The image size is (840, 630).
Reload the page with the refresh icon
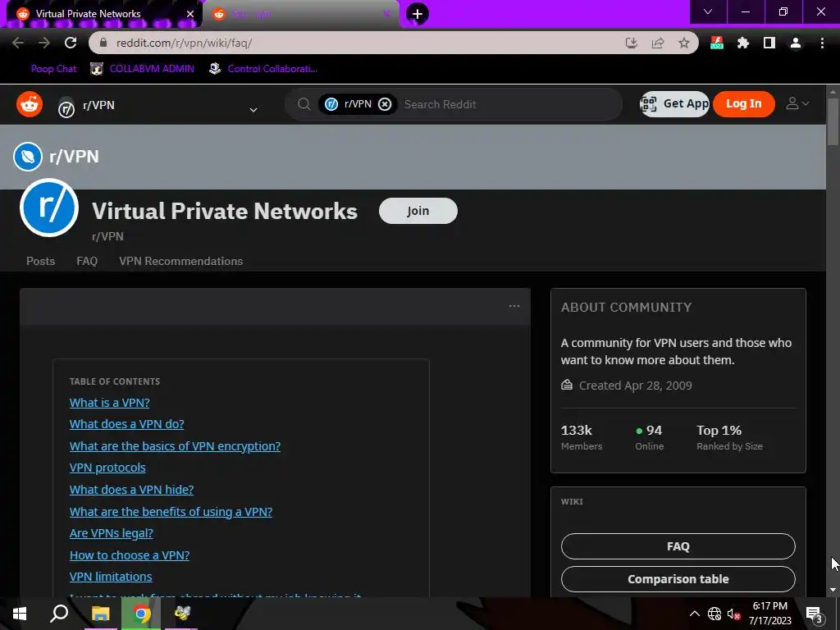pos(71,43)
